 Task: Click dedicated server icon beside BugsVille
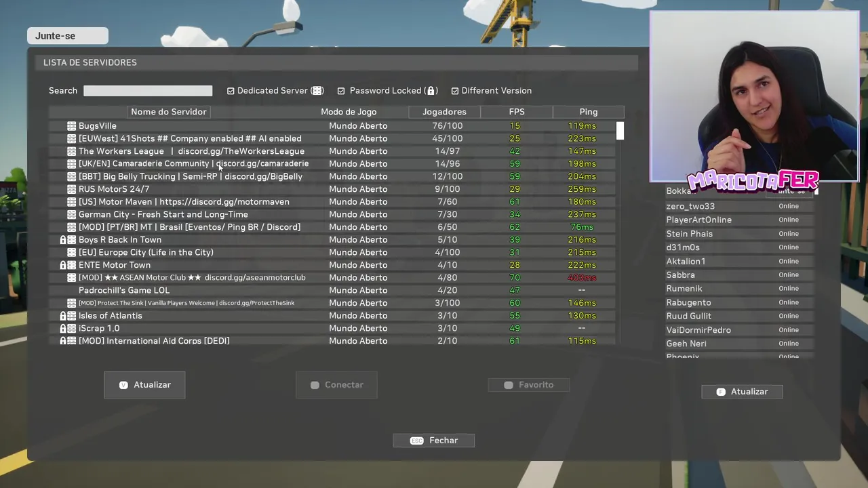tap(71, 126)
